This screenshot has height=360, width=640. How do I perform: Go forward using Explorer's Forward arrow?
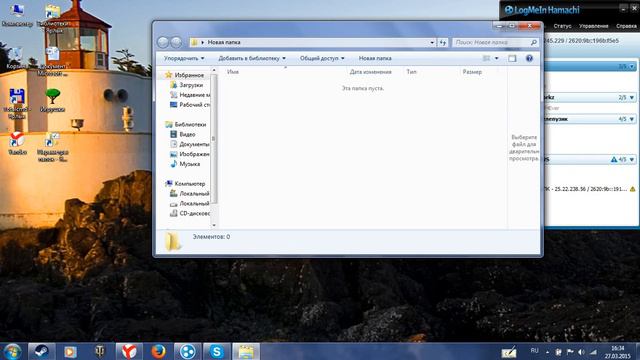pos(176,42)
